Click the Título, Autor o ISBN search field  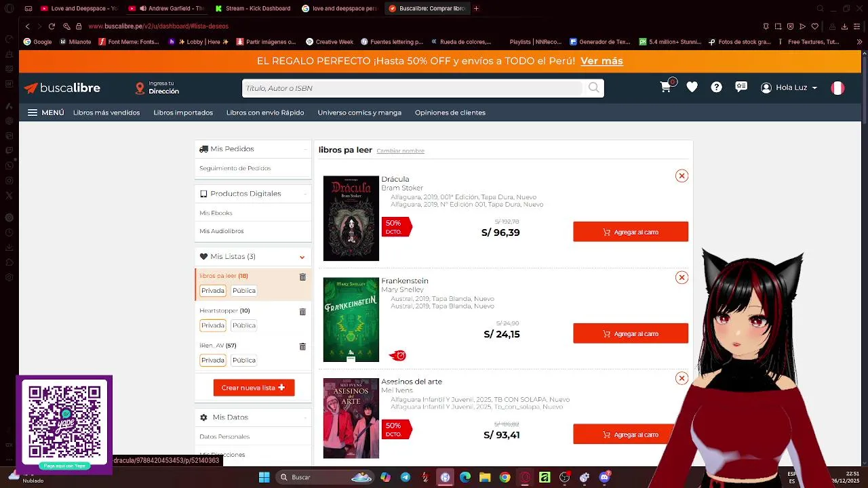coord(412,88)
